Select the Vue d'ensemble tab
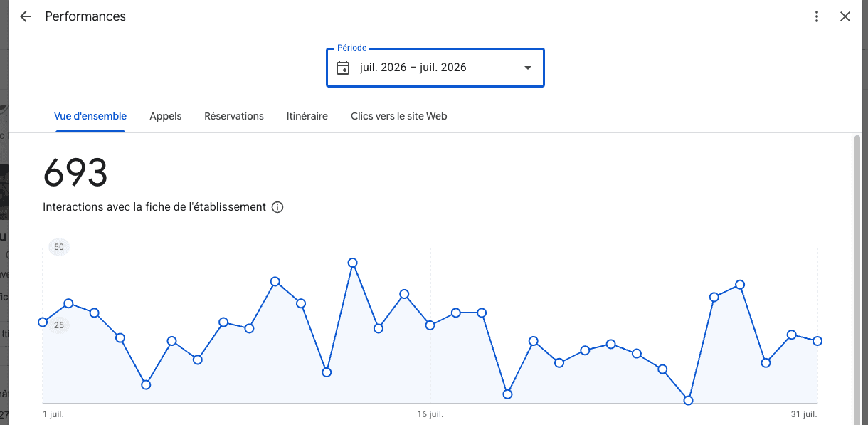 (x=90, y=116)
